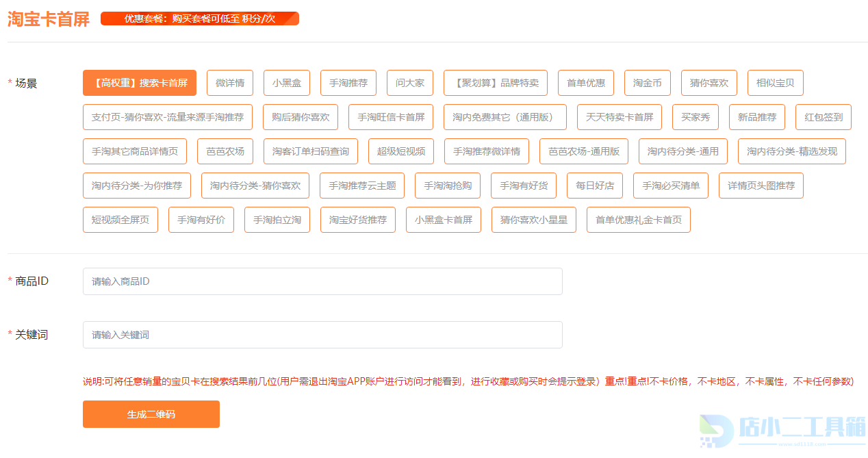Screen dimensions: 868x458
Task: Select the 问大家 scene option
Action: (x=410, y=83)
